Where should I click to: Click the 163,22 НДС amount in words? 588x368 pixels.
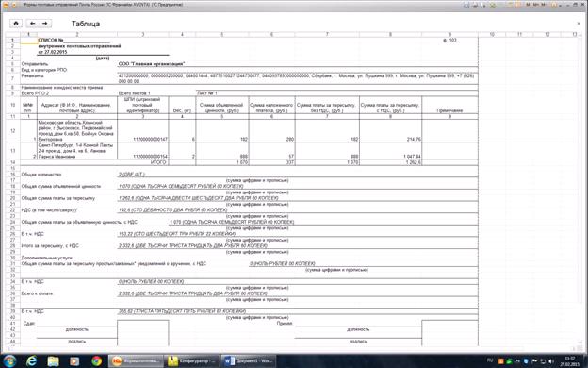(x=177, y=234)
